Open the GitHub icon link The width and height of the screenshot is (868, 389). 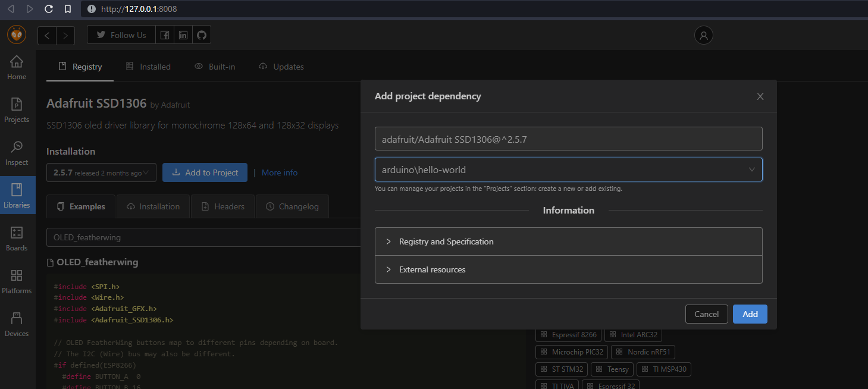click(202, 35)
